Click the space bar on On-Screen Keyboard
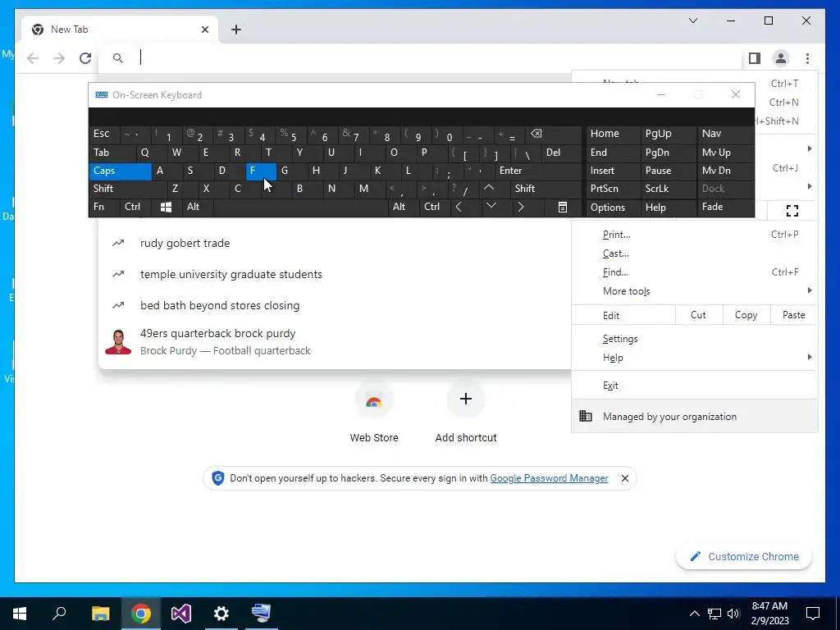Image resolution: width=840 pixels, height=630 pixels. [300, 207]
